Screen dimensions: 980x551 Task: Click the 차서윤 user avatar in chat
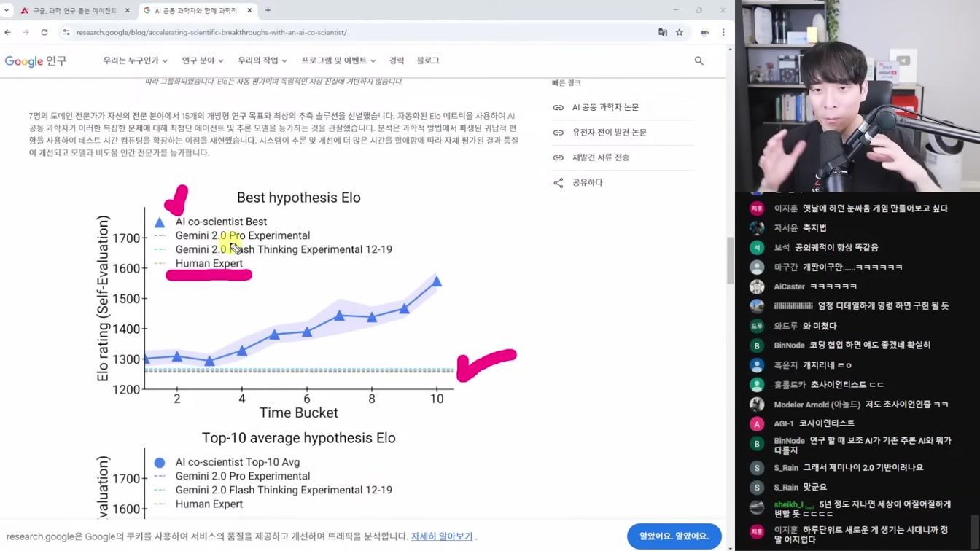tap(757, 228)
